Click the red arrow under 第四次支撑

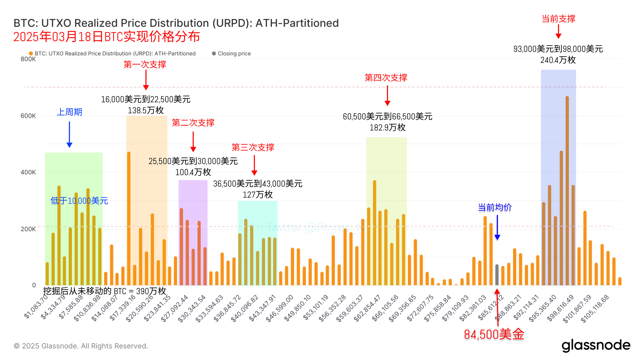coord(387,96)
